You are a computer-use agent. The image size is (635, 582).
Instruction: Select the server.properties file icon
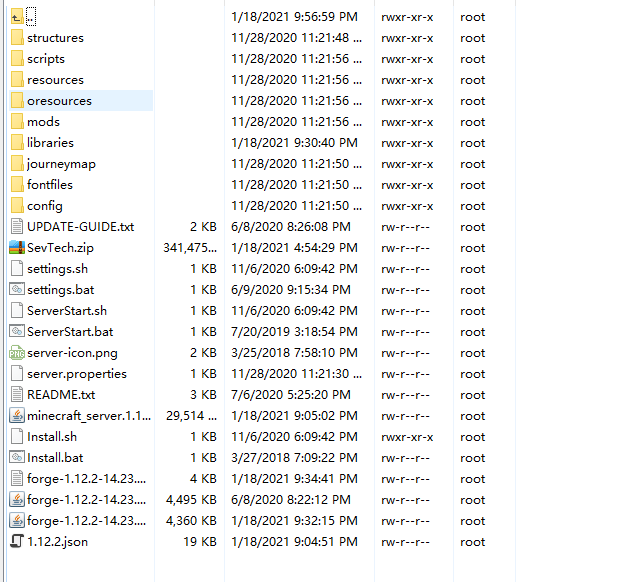[17, 373]
